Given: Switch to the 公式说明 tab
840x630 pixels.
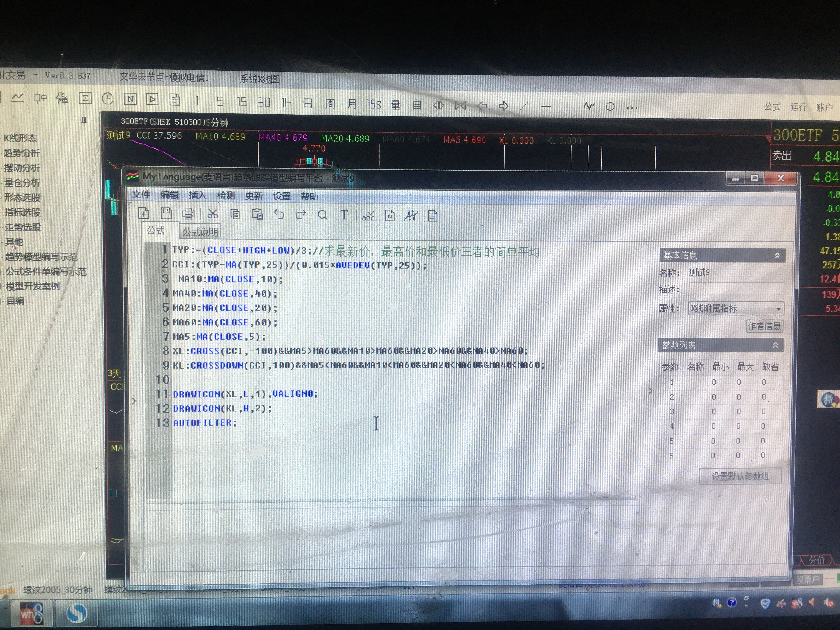Looking at the screenshot, I should click(200, 232).
